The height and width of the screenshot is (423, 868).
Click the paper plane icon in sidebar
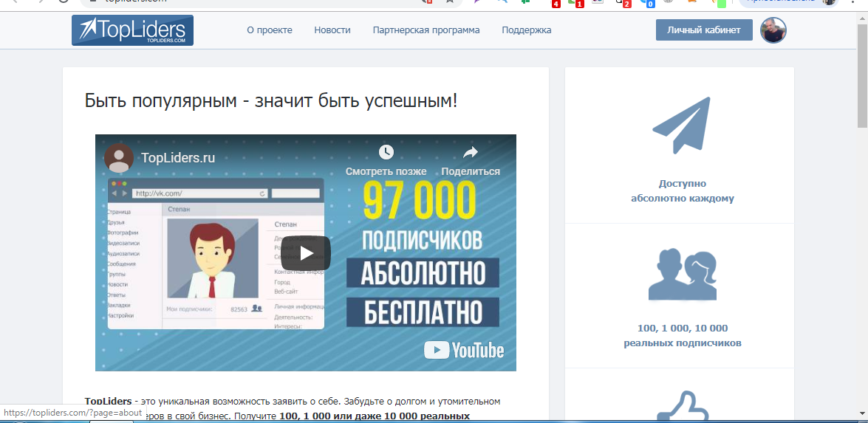coord(681,125)
